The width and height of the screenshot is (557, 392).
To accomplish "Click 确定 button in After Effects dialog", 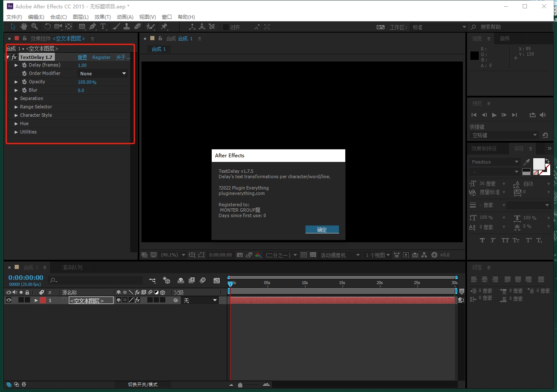I will 322,230.
